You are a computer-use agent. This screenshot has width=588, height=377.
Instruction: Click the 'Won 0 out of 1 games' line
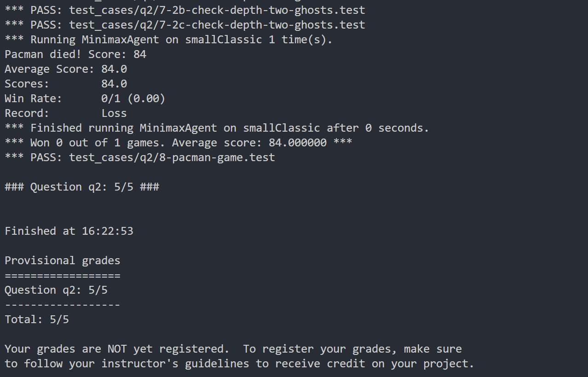179,142
